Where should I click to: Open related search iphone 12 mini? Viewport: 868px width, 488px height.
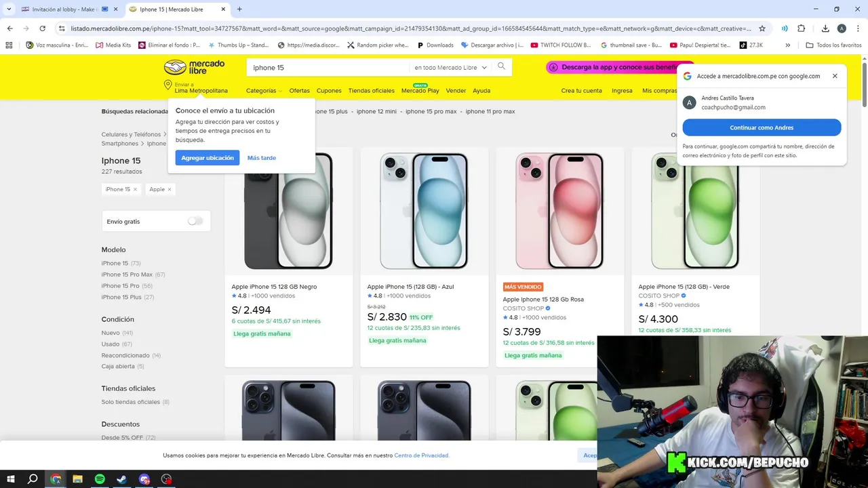pos(376,111)
